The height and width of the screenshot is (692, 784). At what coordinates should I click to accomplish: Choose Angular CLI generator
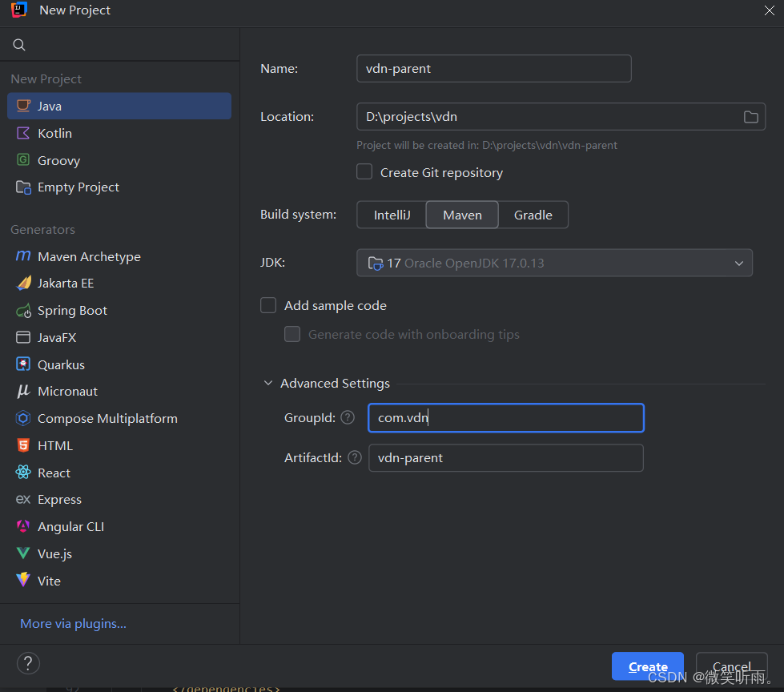tap(119, 526)
